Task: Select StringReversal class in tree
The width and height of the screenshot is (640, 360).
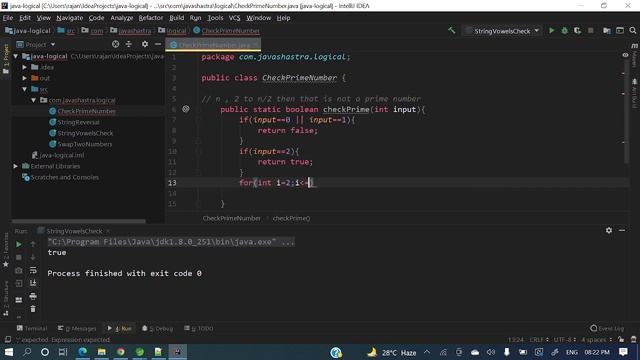Action: click(78, 122)
